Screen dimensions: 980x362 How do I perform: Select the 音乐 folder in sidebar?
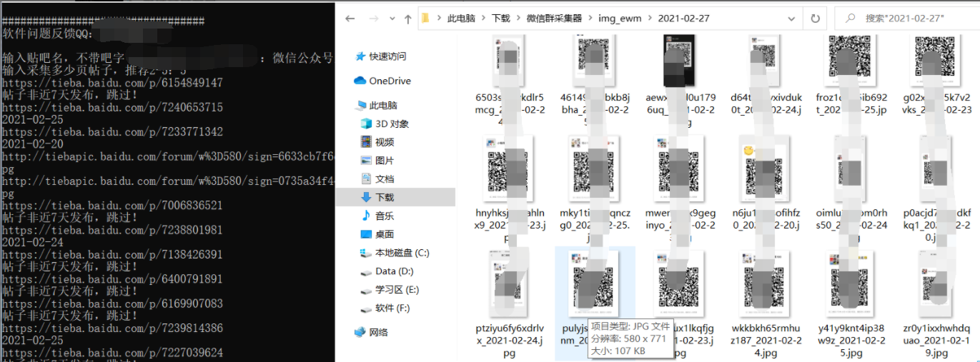coord(385,216)
